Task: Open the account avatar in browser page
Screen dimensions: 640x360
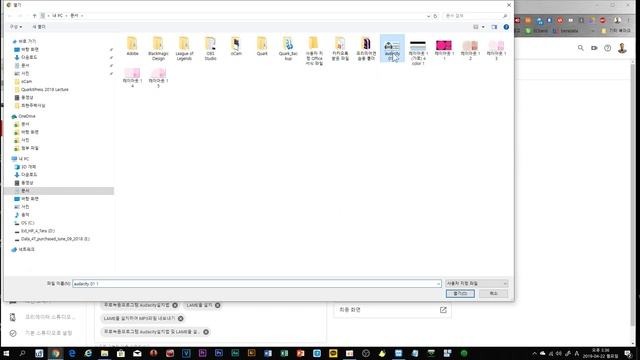Action: point(622,48)
